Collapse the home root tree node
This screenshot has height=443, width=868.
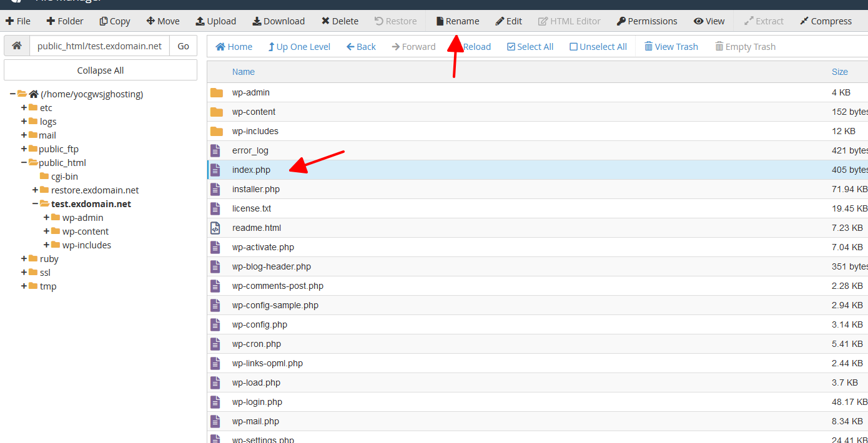[x=12, y=94]
